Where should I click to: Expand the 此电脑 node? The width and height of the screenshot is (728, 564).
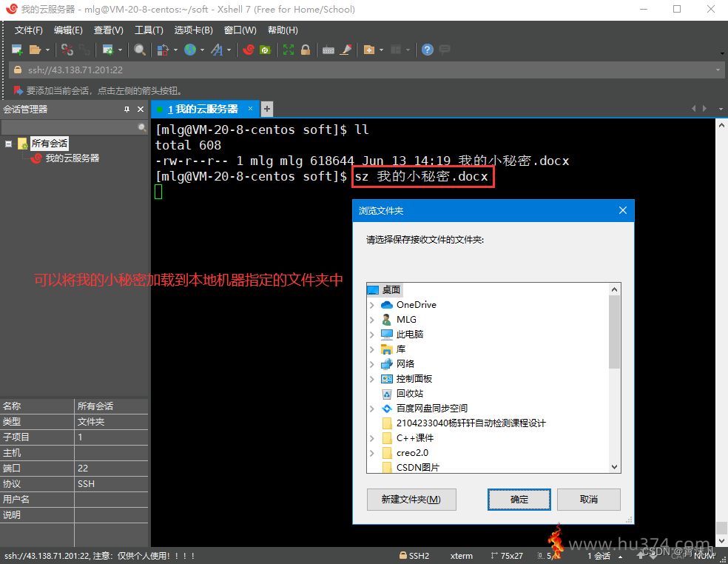point(372,335)
